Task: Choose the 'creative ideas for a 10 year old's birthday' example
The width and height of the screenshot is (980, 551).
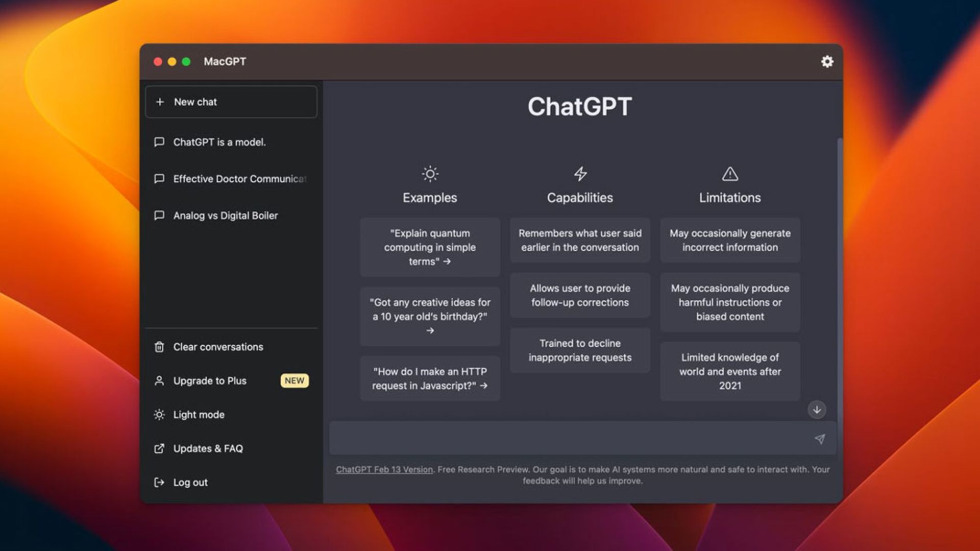Action: (430, 316)
